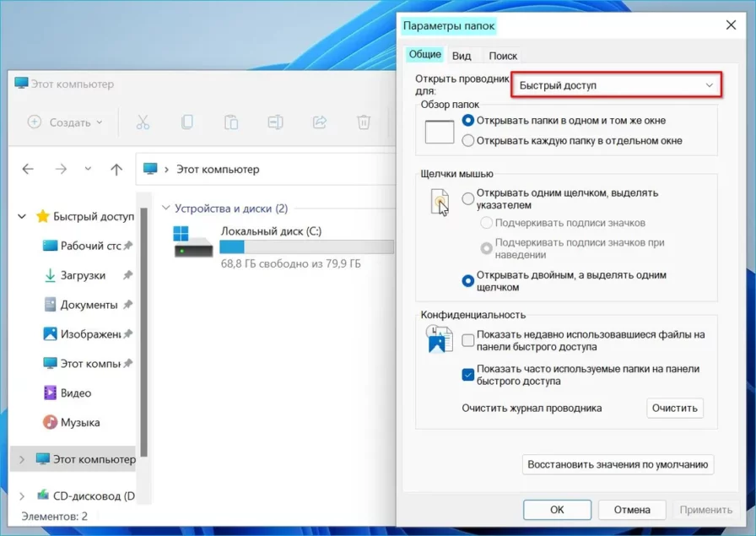This screenshot has height=536, width=756.
Task: Switch to the Поиск tab
Action: 503,56
